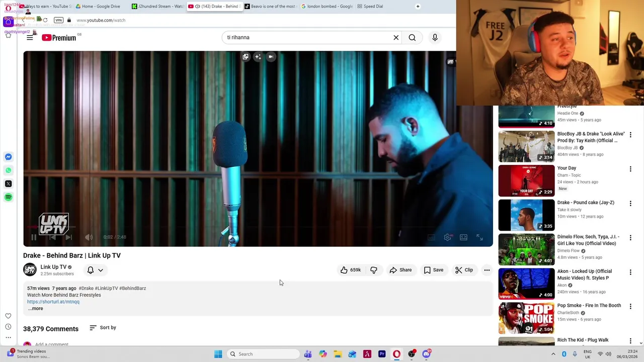Click the magnifier search button
644x362 pixels.
tap(412, 37)
